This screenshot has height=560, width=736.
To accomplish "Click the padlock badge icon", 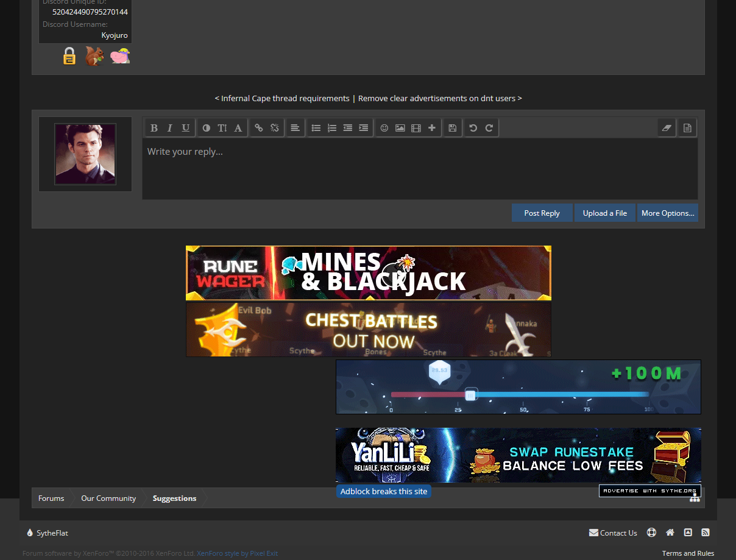I will point(69,56).
